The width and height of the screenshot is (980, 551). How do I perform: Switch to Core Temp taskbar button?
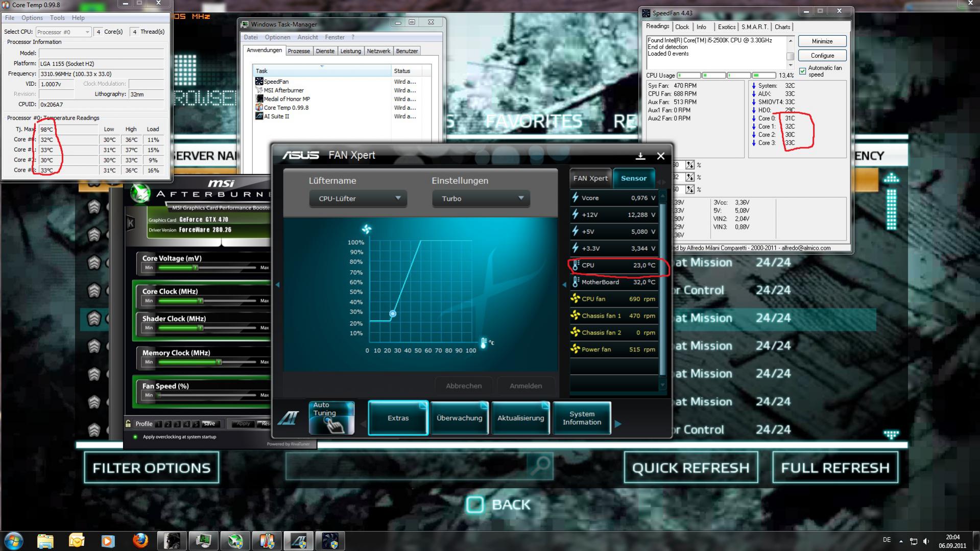pos(267,540)
